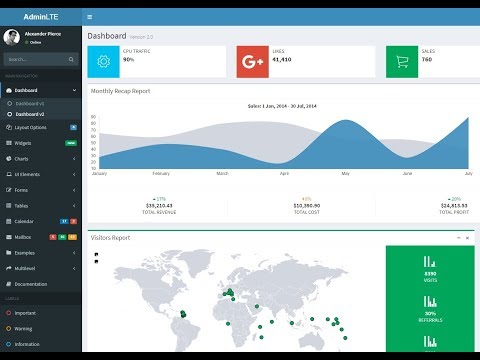Close the Visitors Report panel
The image size is (480, 360).
coord(467,238)
